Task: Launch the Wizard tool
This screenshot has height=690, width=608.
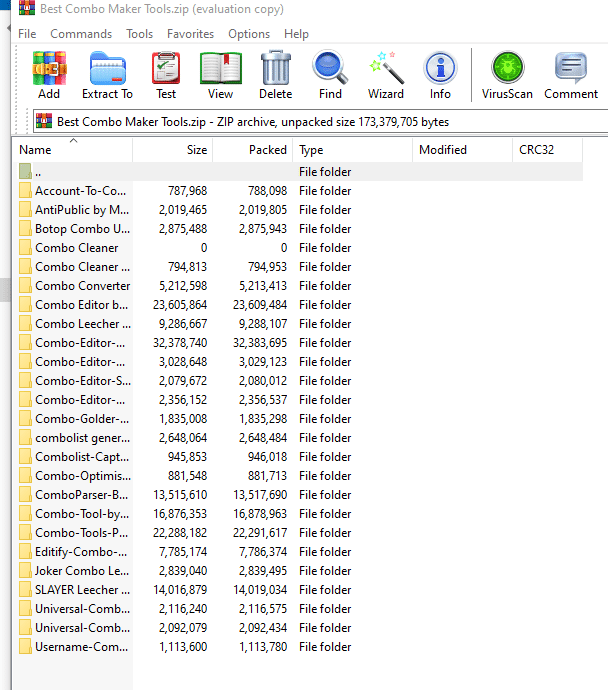Action: click(x=385, y=75)
